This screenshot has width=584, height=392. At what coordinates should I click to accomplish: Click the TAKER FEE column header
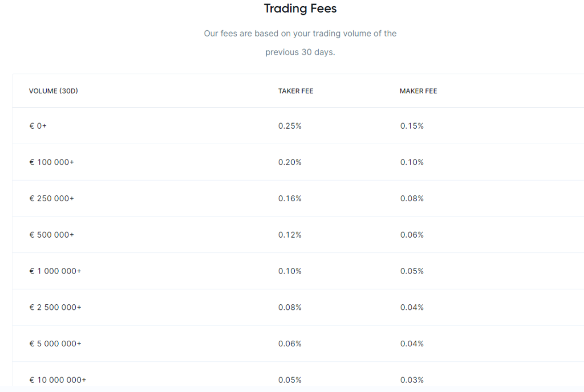pos(295,91)
